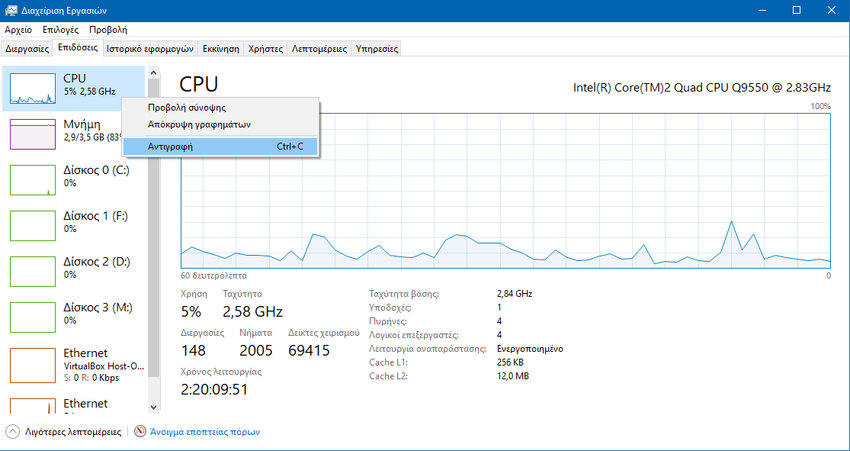Viewport: 850px width, 451px height.
Task: Open the Επιλογές menu
Action: coord(60,30)
